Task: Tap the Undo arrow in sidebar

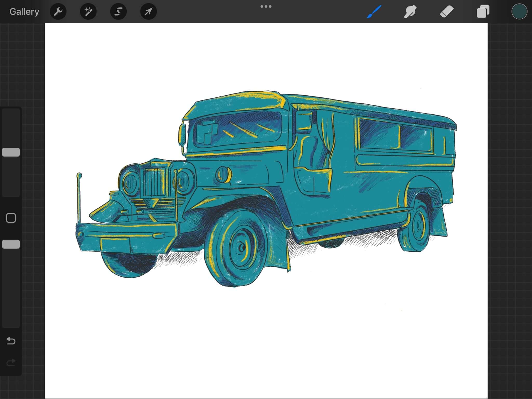Action: pyautogui.click(x=11, y=341)
